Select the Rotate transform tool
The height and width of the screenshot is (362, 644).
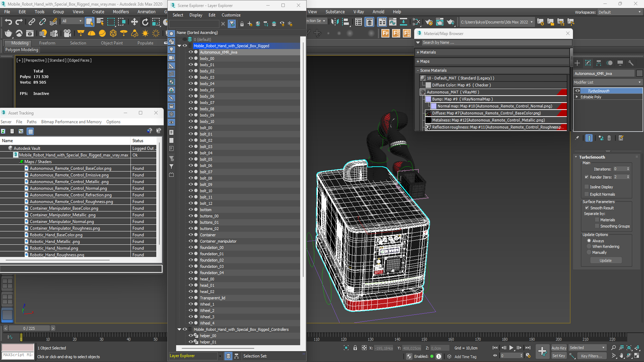click(x=145, y=22)
